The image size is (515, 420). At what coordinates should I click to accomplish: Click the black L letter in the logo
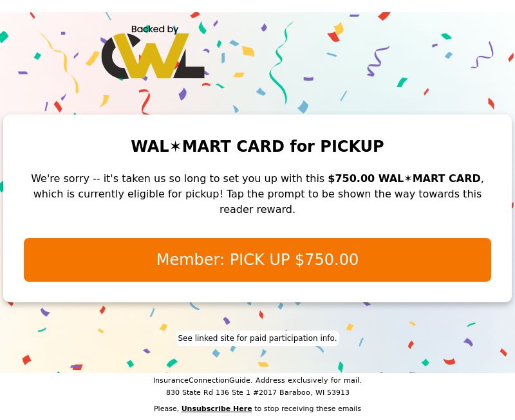[x=191, y=64]
